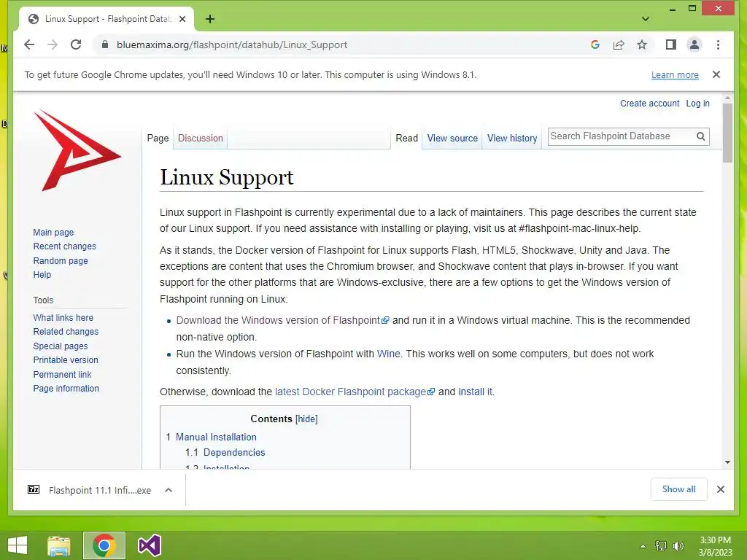This screenshot has width=747, height=560.
Task: Click the forward navigation arrow
Action: point(53,44)
